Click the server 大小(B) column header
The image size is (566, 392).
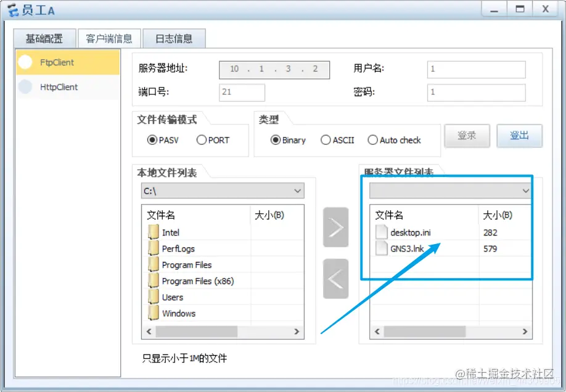click(x=505, y=215)
